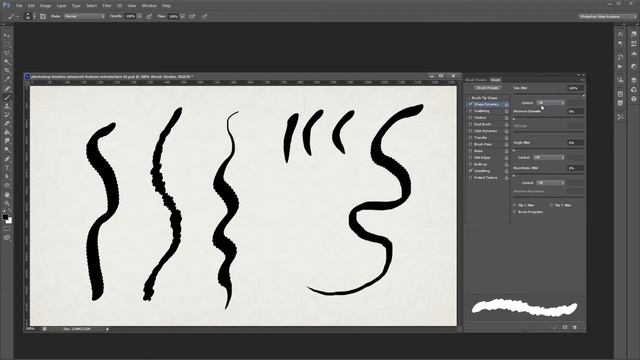Viewport: 640px width, 360px height.
Task: Enable the Protect Texture checkbox
Action: (471, 178)
